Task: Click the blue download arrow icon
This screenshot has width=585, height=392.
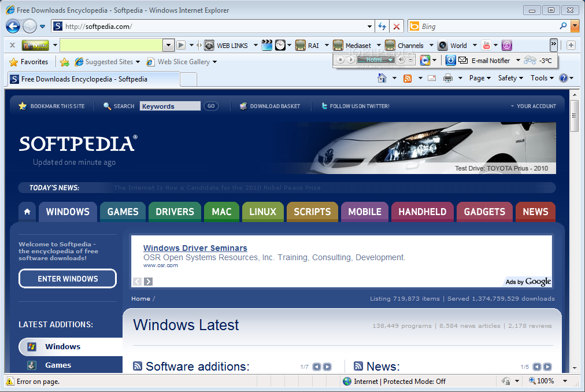Action: click(451, 60)
